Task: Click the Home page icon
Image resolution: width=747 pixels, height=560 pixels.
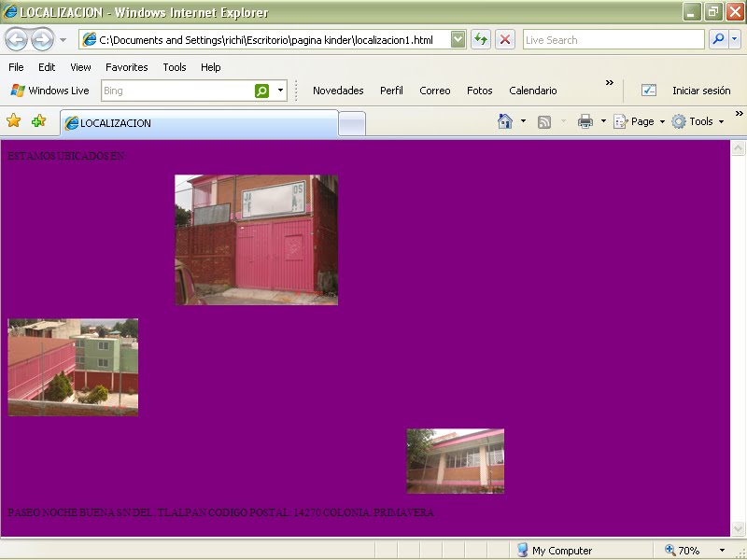Action: point(505,121)
